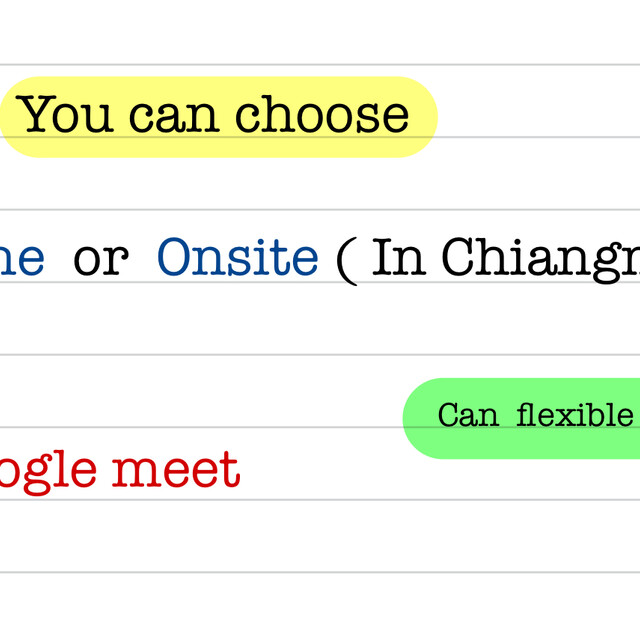Click the word 'or' before Onsite
The image size is (640, 640).
[x=101, y=260]
